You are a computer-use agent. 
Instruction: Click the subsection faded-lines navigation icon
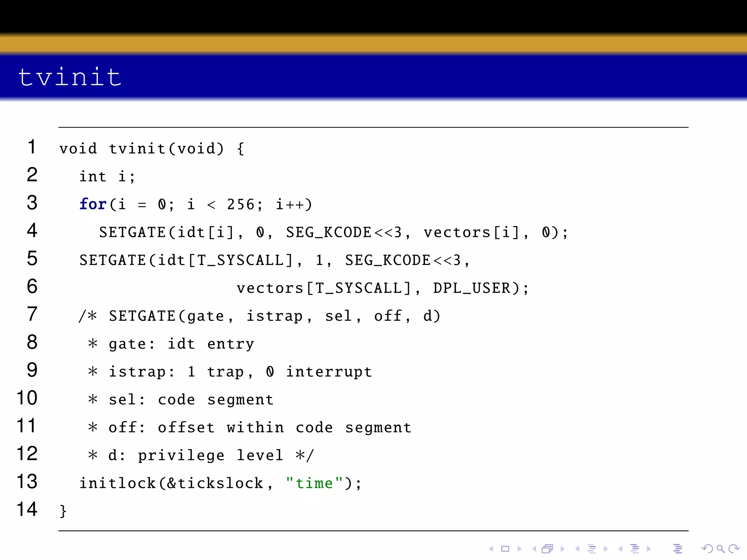click(592, 549)
